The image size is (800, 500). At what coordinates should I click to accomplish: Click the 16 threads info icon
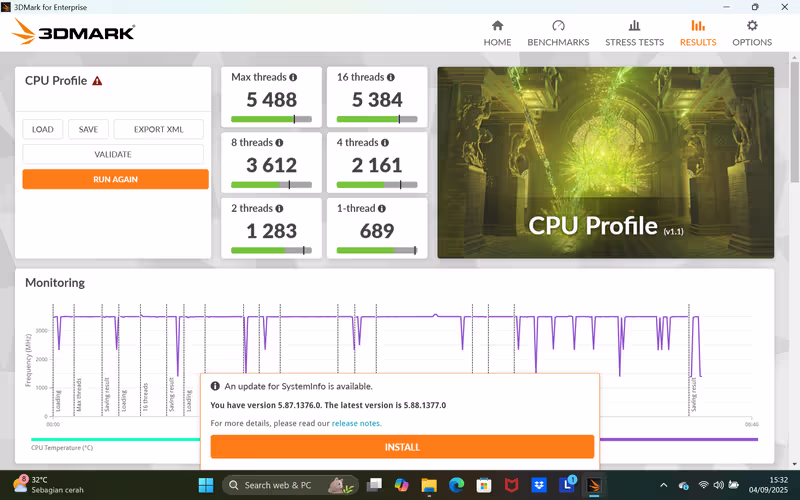(x=390, y=77)
